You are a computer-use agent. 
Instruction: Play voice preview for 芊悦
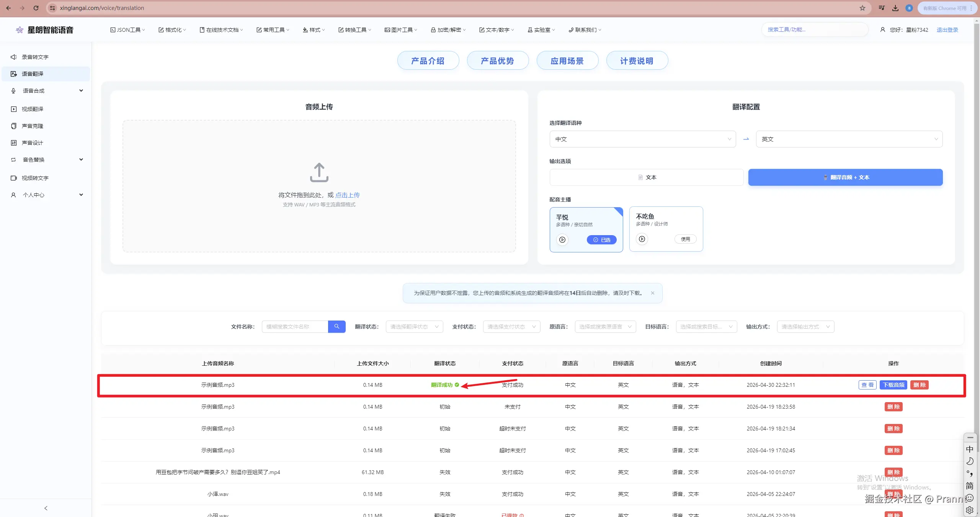(x=562, y=240)
